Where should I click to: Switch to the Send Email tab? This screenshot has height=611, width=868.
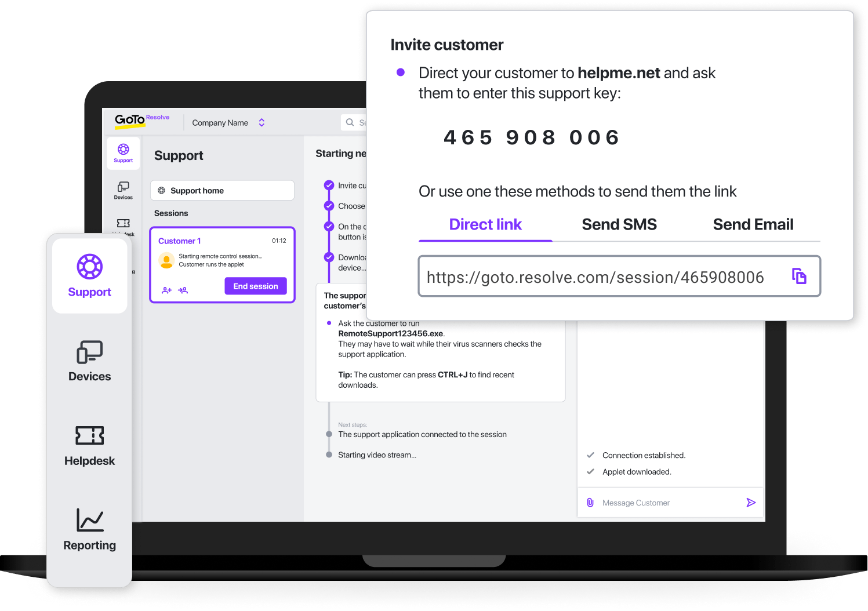click(x=753, y=225)
